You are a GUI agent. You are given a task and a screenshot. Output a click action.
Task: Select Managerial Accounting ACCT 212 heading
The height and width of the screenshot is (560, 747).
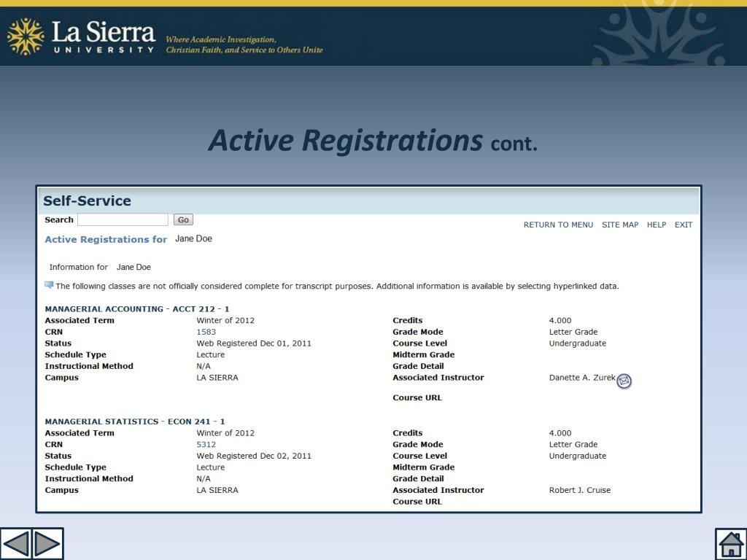137,309
